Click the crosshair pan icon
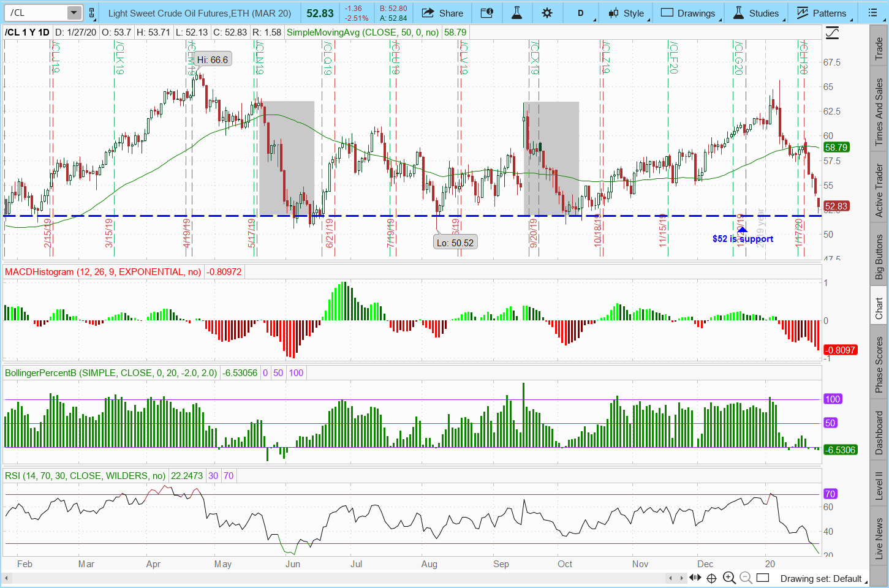 (711, 578)
